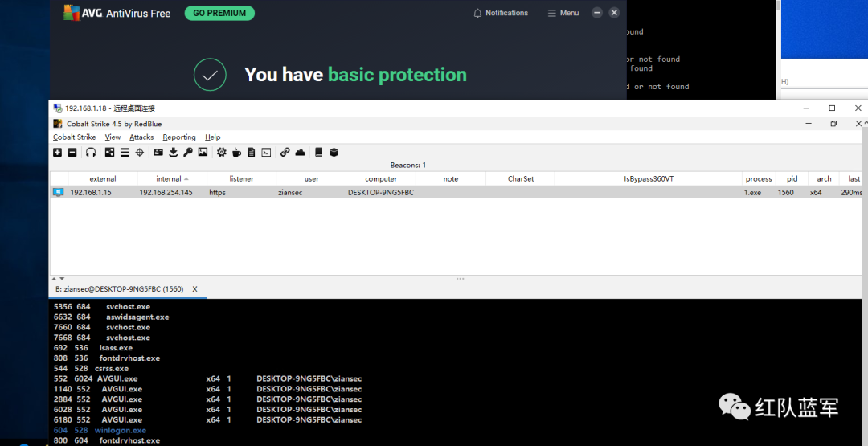The image size is (868, 446).
Task: Collapse split pane using the up arrow
Action: pos(55,278)
